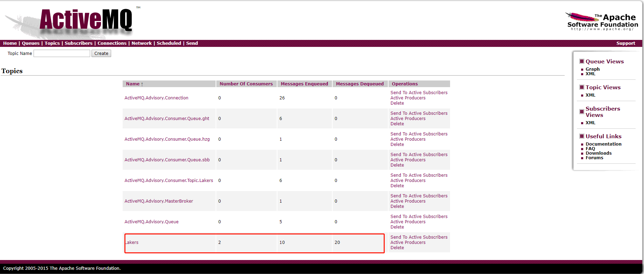Delete the Consumer.Queue.sbb topic

tap(397, 165)
